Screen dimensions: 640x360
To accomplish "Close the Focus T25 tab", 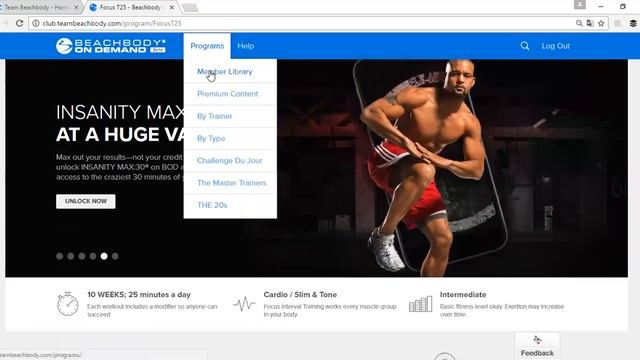I will click(x=172, y=7).
